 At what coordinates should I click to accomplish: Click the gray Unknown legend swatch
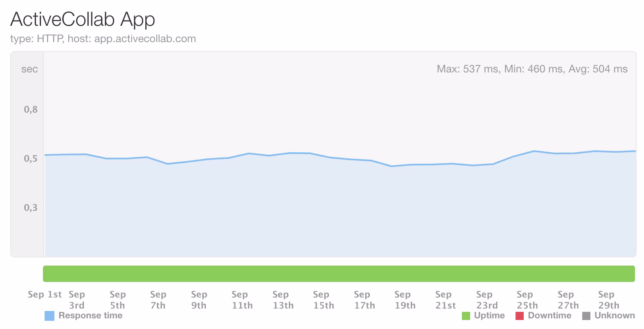click(586, 316)
